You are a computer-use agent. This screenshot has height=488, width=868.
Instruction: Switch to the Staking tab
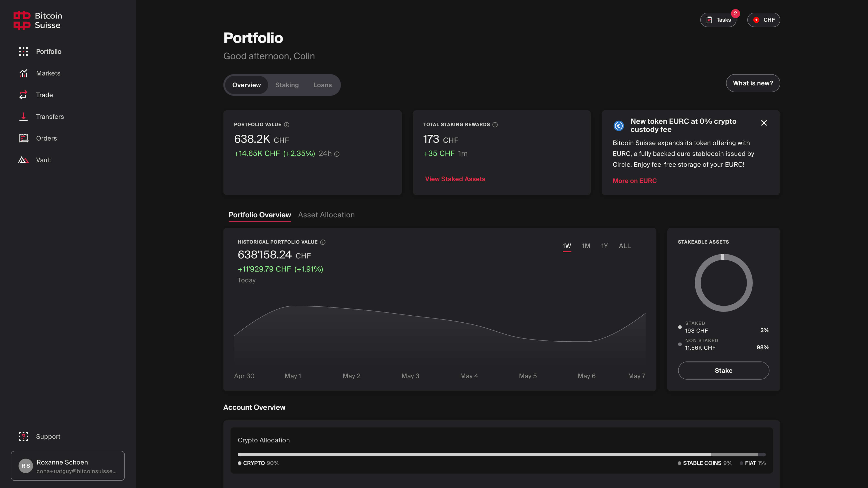[x=287, y=85]
